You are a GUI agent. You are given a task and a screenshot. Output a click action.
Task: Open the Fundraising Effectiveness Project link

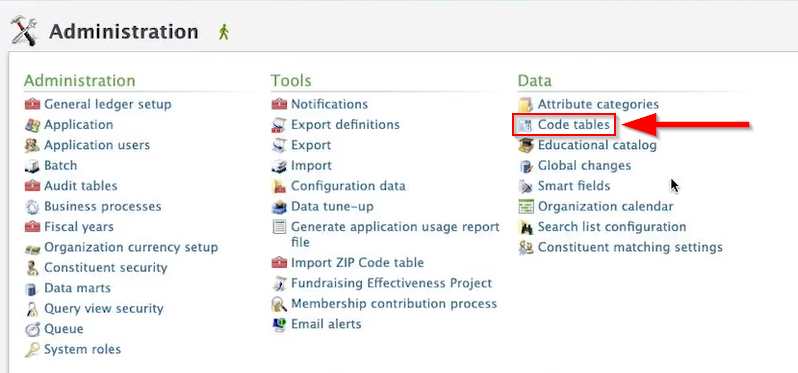click(x=391, y=283)
